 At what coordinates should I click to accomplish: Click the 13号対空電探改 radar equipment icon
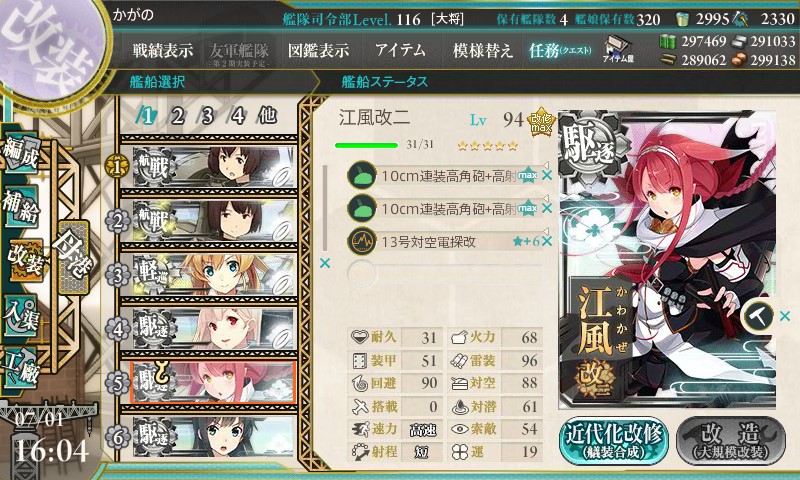coord(362,241)
